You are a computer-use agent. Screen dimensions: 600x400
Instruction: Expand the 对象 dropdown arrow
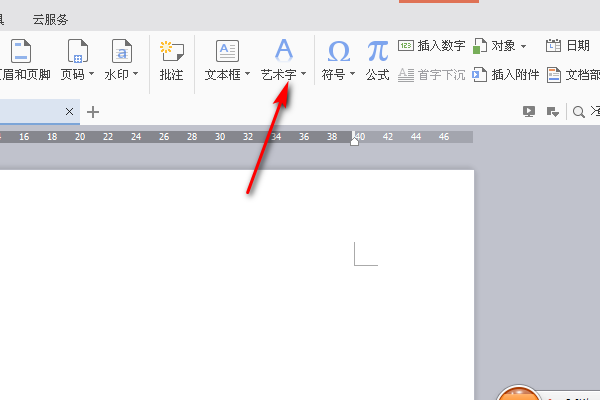523,46
